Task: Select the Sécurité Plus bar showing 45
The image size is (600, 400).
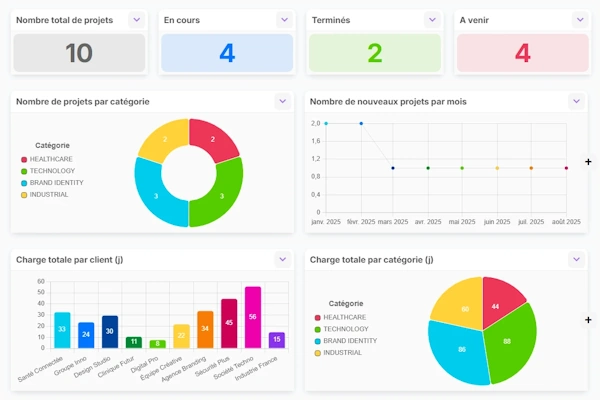Action: coord(229,323)
